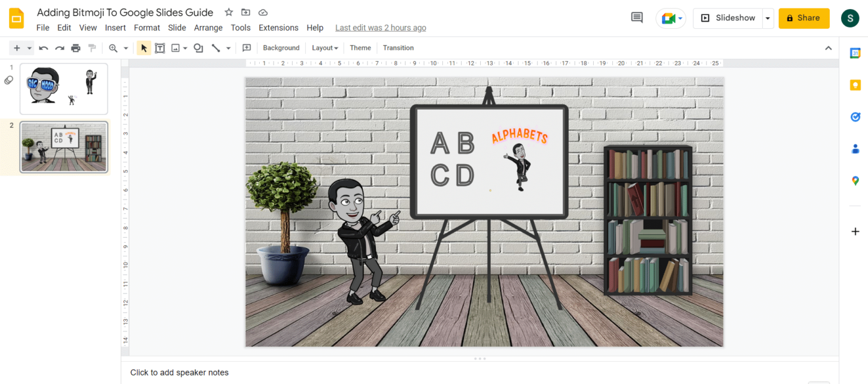The width and height of the screenshot is (868, 384).
Task: Click the last edit history link
Action: (x=381, y=28)
